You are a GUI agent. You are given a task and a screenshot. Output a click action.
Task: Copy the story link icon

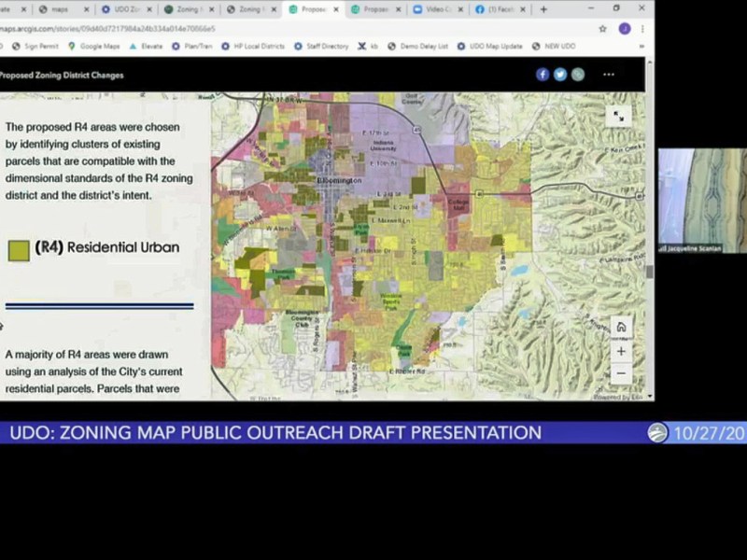tap(578, 75)
